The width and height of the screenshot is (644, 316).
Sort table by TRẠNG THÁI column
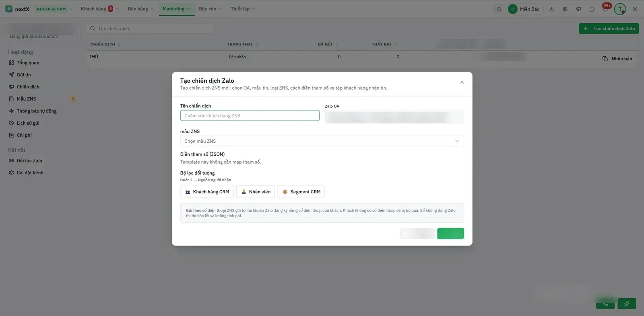(243, 44)
